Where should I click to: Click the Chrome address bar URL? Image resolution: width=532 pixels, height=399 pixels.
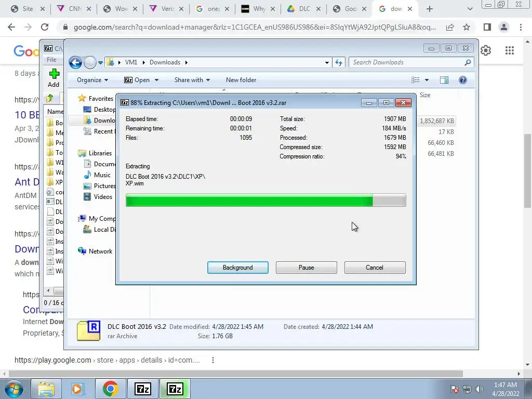[x=255, y=27]
